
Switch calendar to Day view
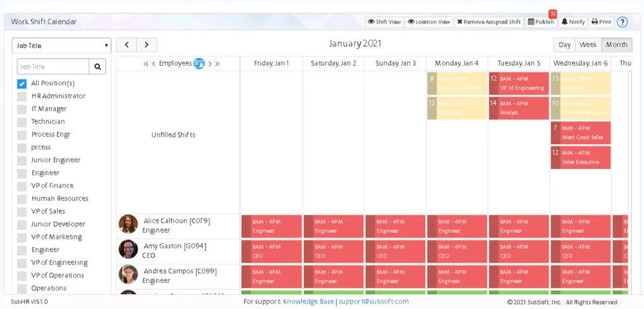pyautogui.click(x=565, y=45)
